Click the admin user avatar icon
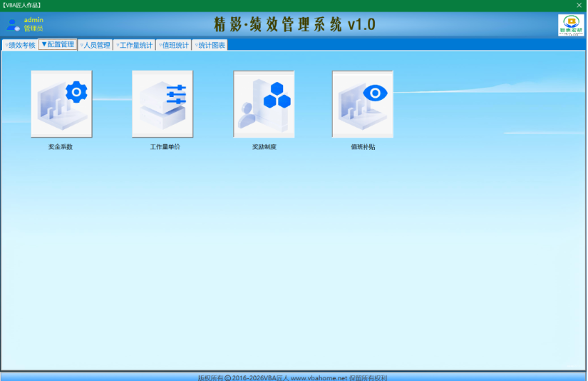The width and height of the screenshot is (588, 381). pos(13,25)
